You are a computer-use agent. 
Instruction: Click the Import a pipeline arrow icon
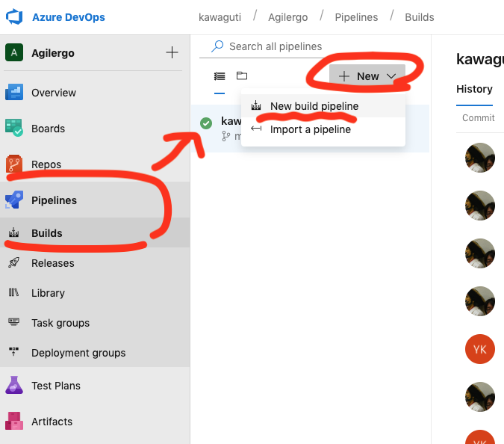[x=256, y=129]
